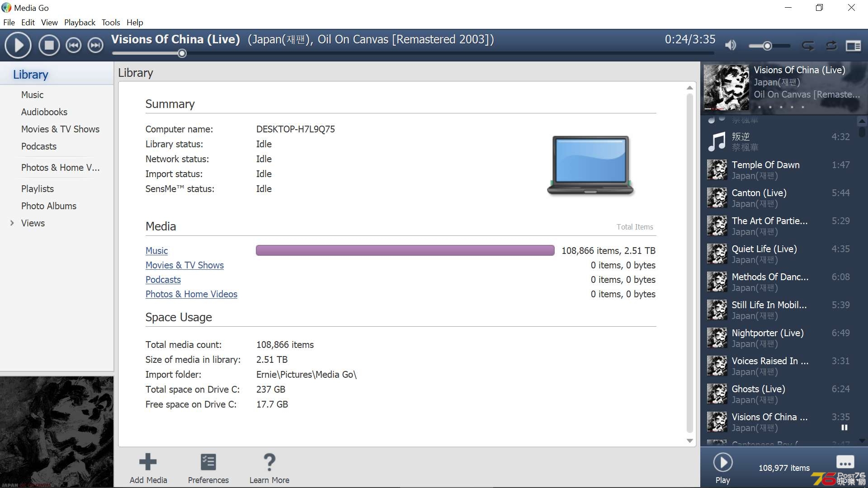Click the queue list scroll-down arrow
This screenshot has height=488, width=868.
[862, 441]
